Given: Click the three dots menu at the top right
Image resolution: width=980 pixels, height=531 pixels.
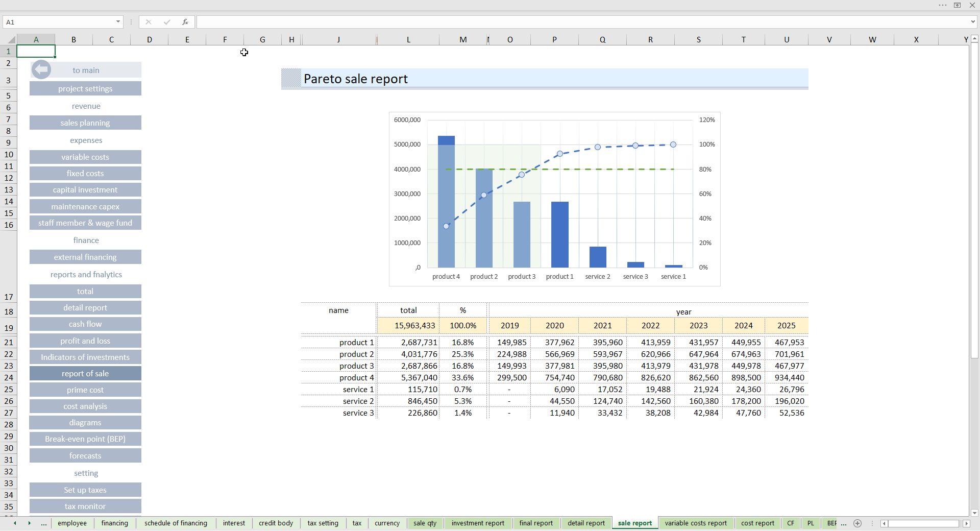Looking at the screenshot, I should point(942,5).
